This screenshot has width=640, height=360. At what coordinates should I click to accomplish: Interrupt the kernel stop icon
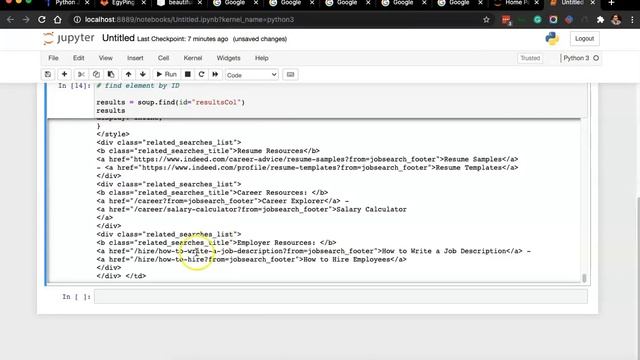pyautogui.click(x=187, y=74)
